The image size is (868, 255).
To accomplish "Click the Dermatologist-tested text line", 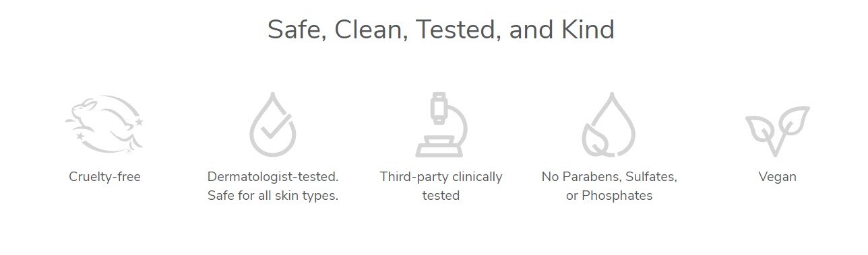I will (x=273, y=177).
